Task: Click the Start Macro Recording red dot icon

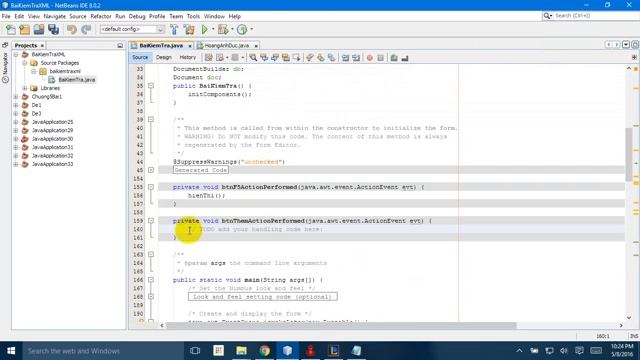Action: [369, 58]
